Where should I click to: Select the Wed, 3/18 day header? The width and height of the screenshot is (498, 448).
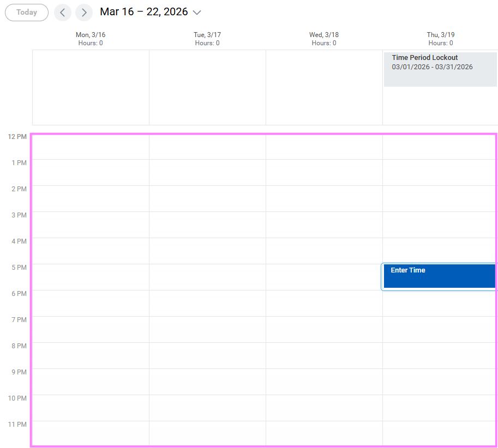324,39
